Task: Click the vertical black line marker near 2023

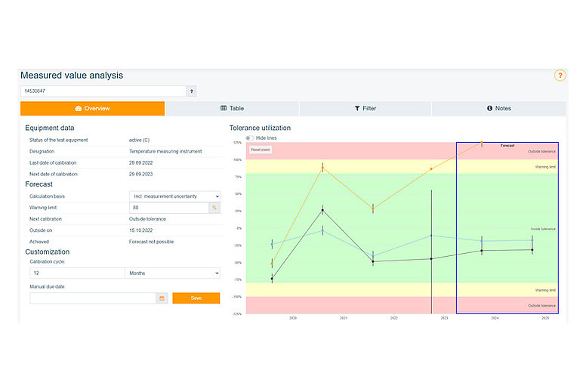Action: [x=431, y=252]
